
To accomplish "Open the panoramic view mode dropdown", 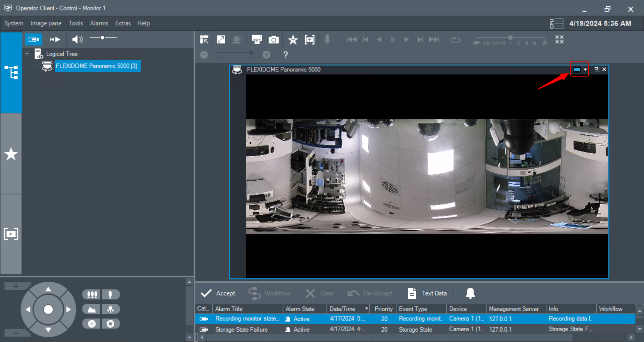I will click(x=585, y=69).
